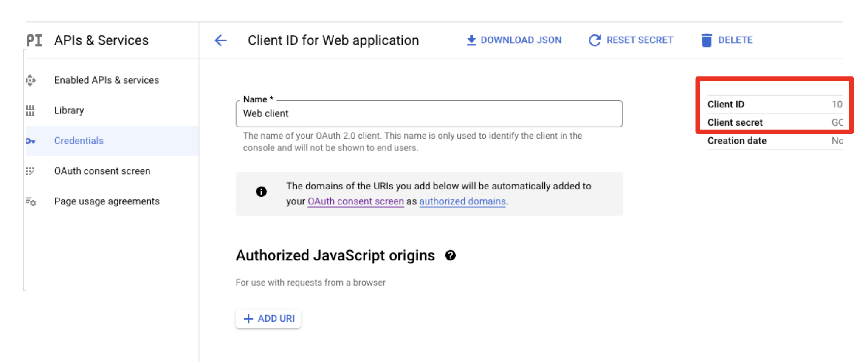Open the authorized domains link
This screenshot has width=868, height=362.
(462, 201)
